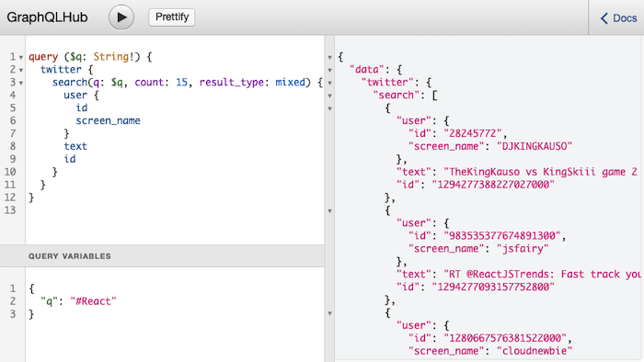Screen dimensions: 644x362
Task: Click the "search" key in results
Action: pos(396,96)
